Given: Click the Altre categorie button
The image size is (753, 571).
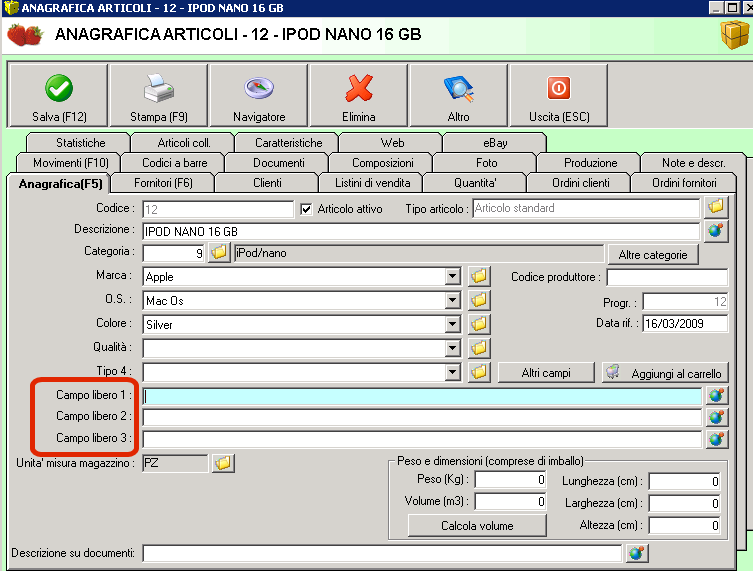Looking at the screenshot, I should tap(653, 255).
